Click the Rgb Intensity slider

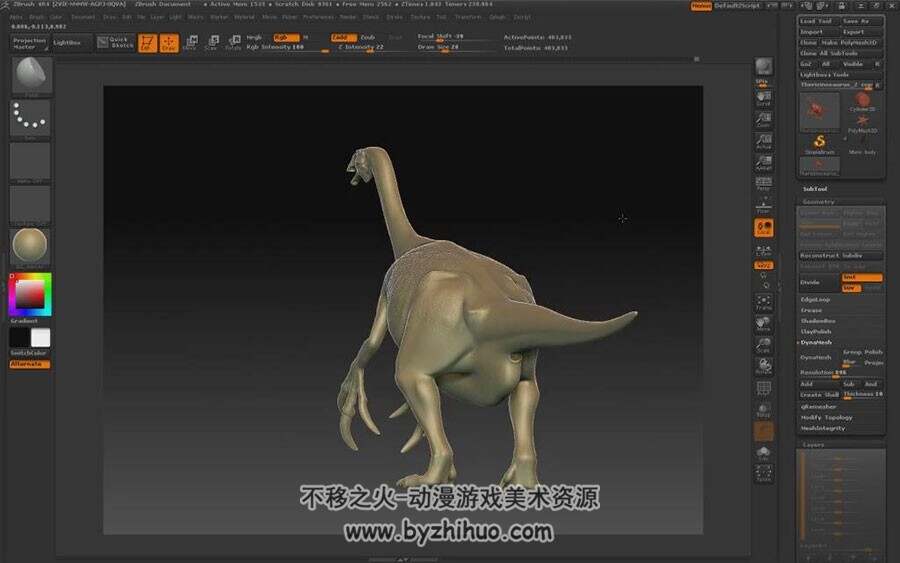pos(287,47)
